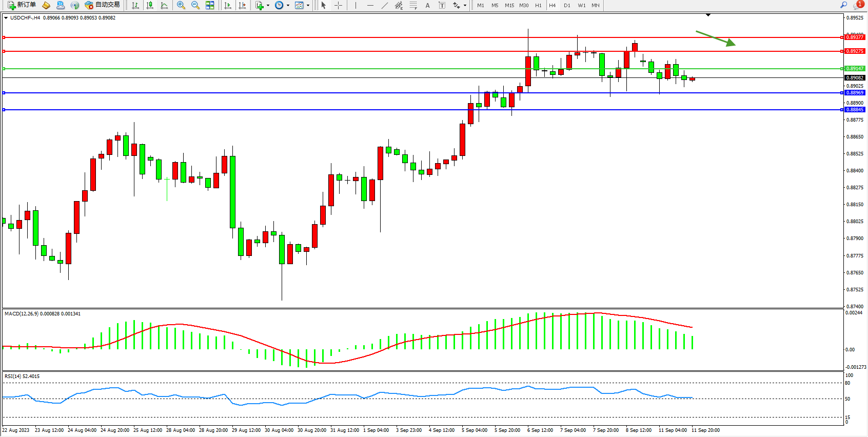868x437 pixels.
Task: Click the red 0.89377 price level label
Action: [x=854, y=37]
